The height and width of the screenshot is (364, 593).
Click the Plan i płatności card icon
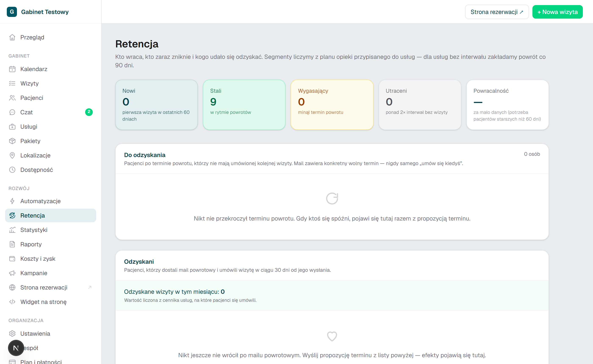pyautogui.click(x=12, y=362)
